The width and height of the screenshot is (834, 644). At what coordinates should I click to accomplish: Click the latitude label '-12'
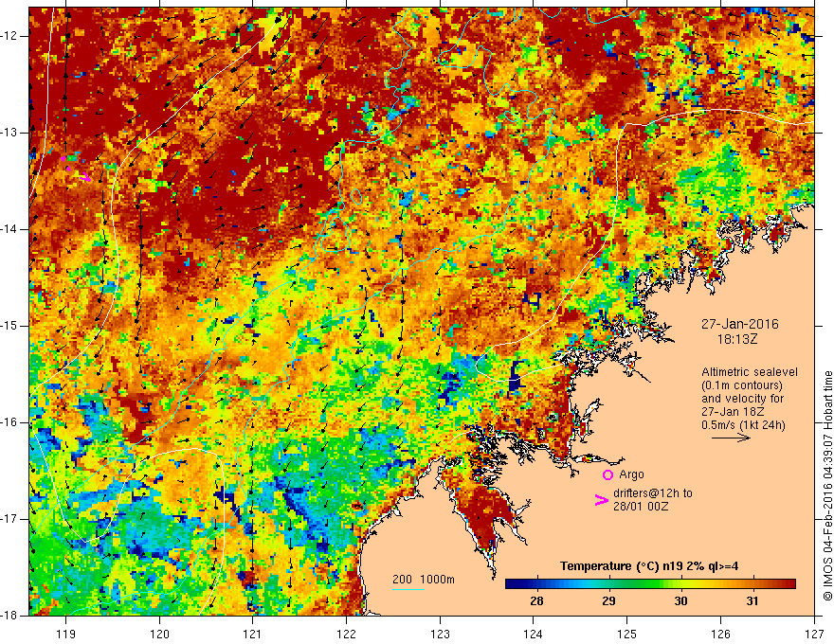tap(9, 36)
